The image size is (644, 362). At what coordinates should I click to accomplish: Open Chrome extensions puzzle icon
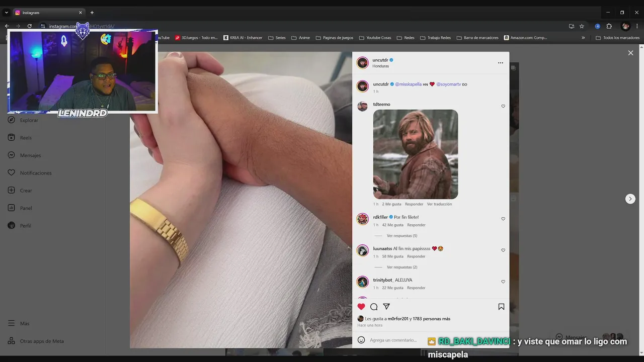click(x=609, y=26)
